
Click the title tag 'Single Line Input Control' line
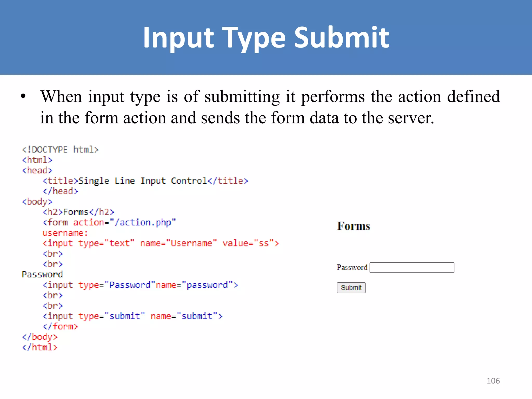tap(145, 181)
